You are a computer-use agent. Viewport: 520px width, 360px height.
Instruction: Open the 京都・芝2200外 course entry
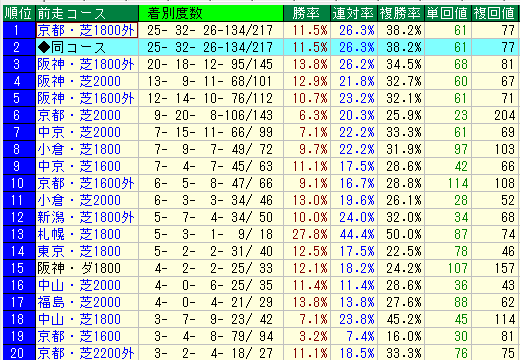pyautogui.click(x=86, y=353)
